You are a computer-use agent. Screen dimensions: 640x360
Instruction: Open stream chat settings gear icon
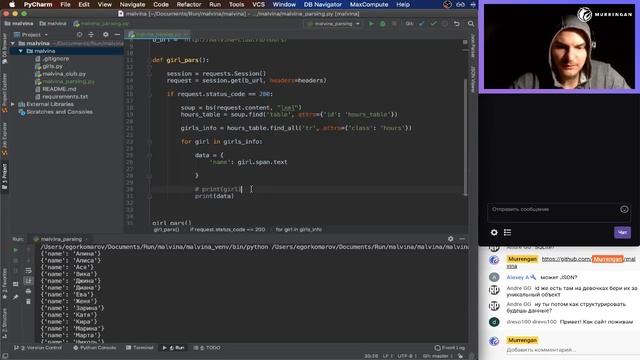pos(494,232)
